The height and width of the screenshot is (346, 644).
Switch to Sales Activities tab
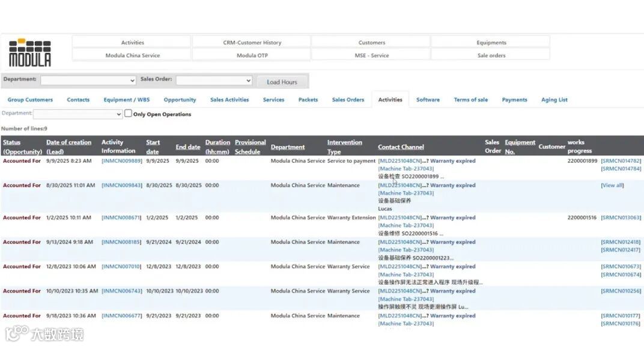[229, 100]
